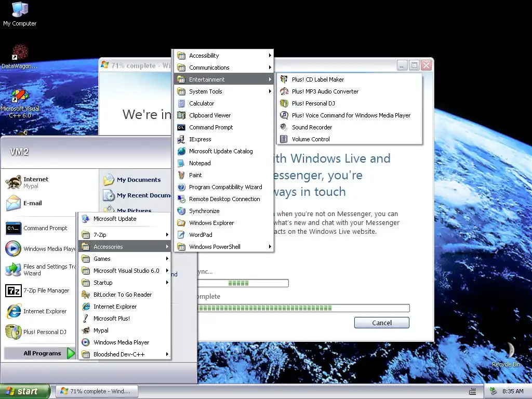The image size is (532, 399).
Task: Expand Microsoft Visual Studio 6.0 folder
Action: click(125, 271)
